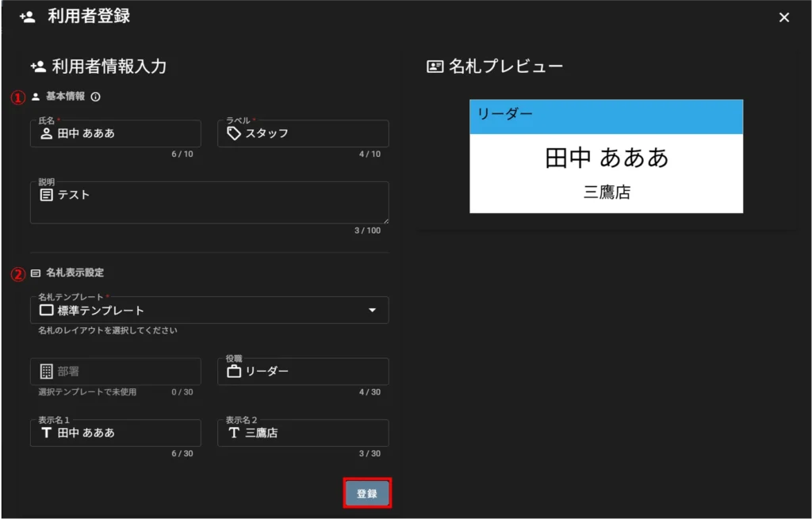Click the 表示名2 field showing 三鷹店
Screen dimensions: 812x519
(x=313, y=433)
